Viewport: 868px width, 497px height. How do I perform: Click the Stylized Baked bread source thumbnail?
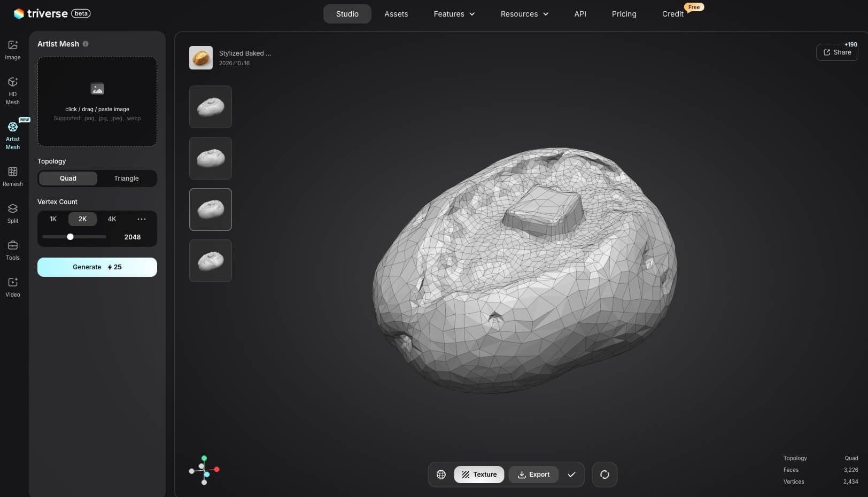[x=201, y=58]
